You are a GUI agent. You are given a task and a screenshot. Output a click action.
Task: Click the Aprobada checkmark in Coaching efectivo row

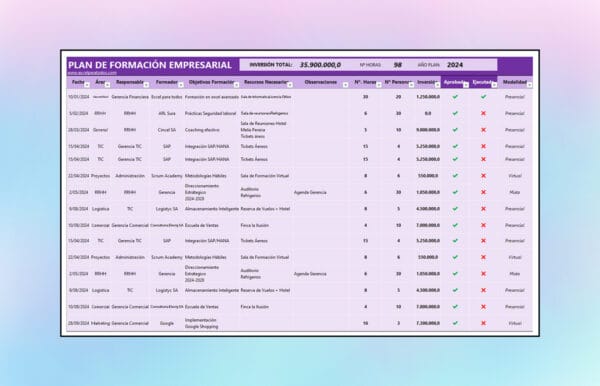(455, 130)
